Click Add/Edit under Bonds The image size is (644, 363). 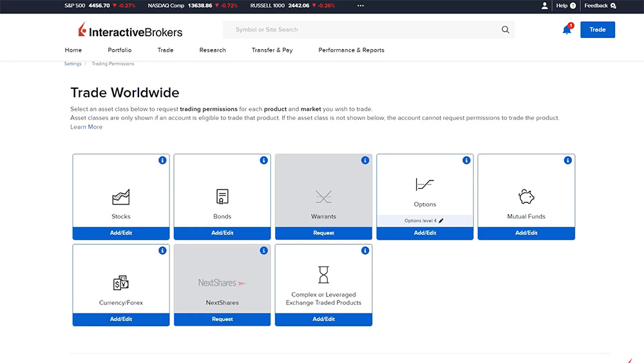tap(222, 233)
